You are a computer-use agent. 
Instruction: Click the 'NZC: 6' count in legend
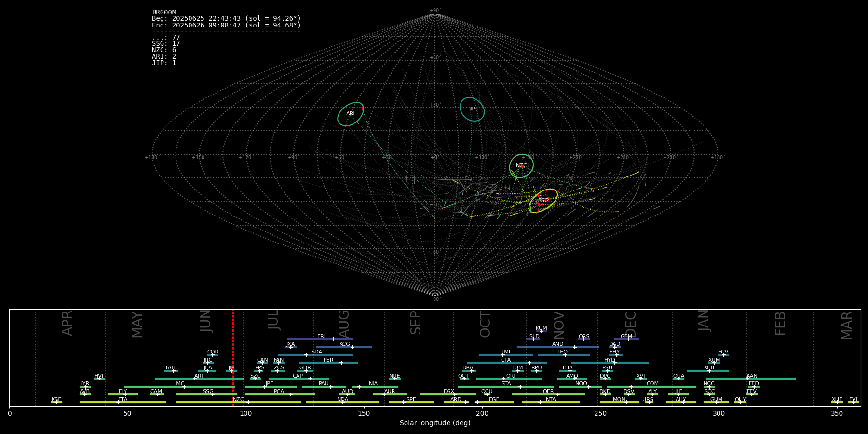pos(164,50)
